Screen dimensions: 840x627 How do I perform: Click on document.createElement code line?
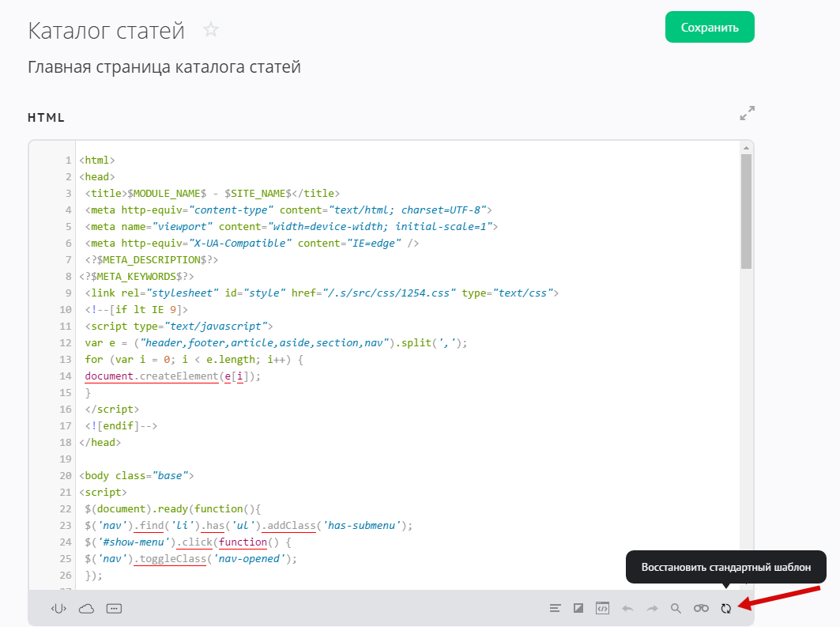[172, 376]
